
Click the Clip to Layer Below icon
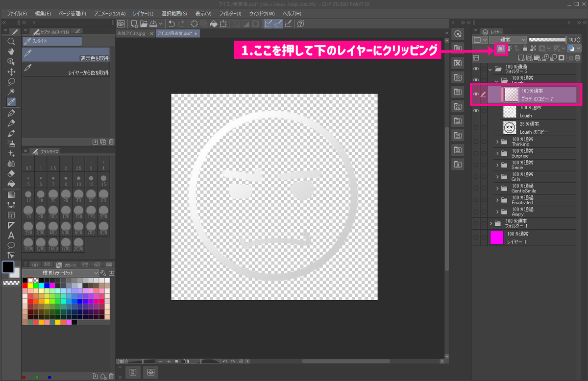501,48
